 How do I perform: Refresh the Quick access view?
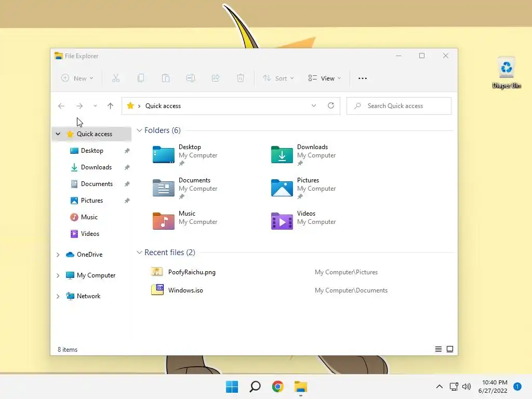(331, 105)
